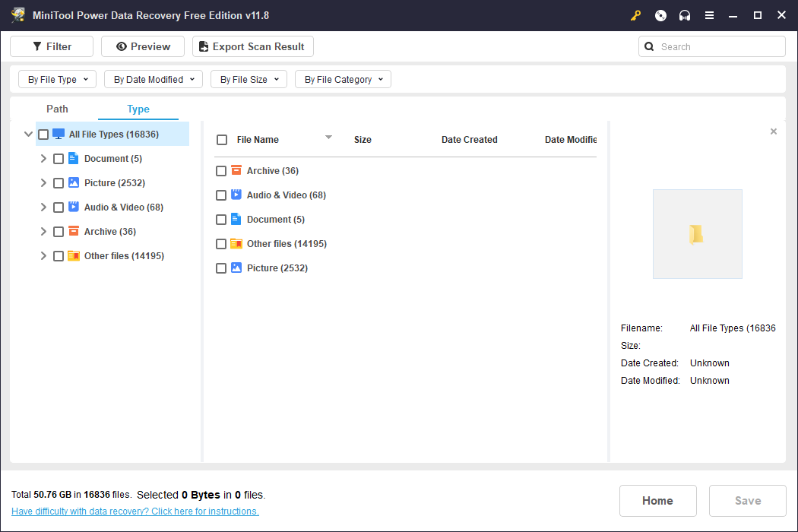
Task: Open the bootable media disc icon
Action: pyautogui.click(x=660, y=16)
